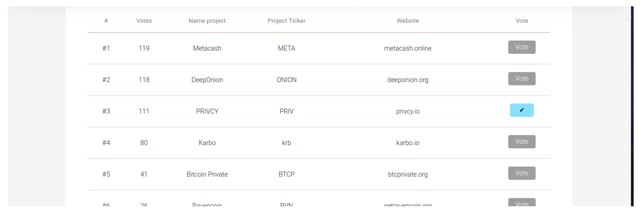The image size is (644, 215).
Task: Click the Project Ticker column header
Action: tap(286, 21)
